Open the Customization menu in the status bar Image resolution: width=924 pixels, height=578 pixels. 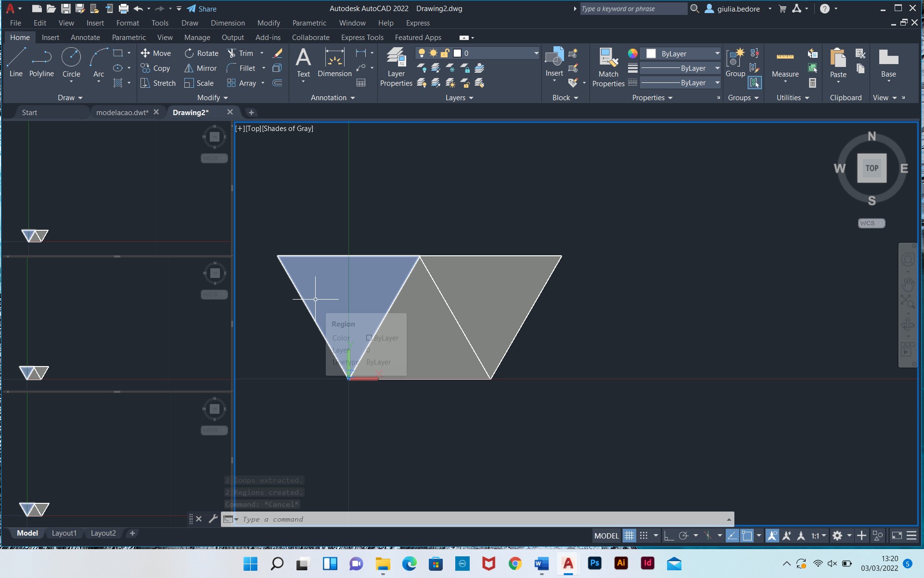pos(911,536)
